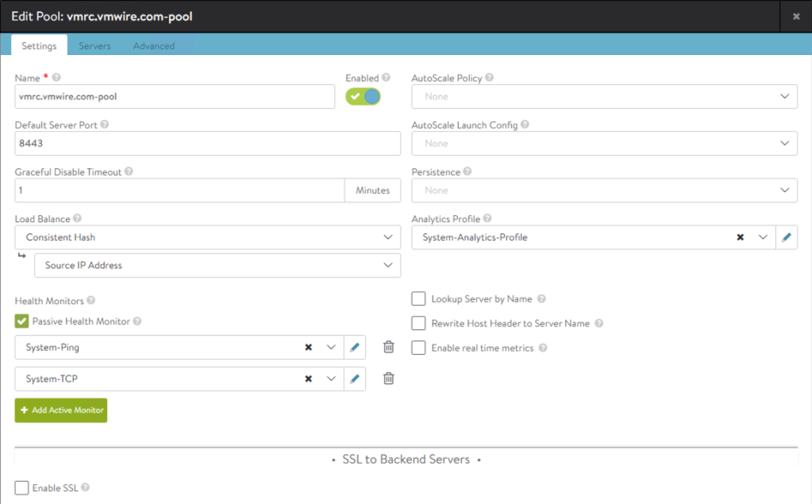Delete the System-Ping monitor with trash icon
This screenshot has height=504, width=812.
coord(388,347)
